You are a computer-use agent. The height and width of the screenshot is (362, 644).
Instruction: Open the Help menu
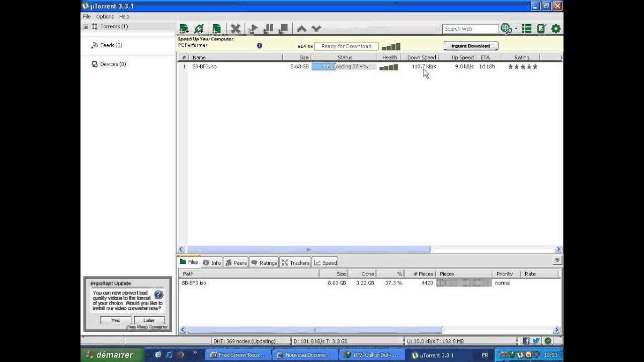tap(124, 17)
